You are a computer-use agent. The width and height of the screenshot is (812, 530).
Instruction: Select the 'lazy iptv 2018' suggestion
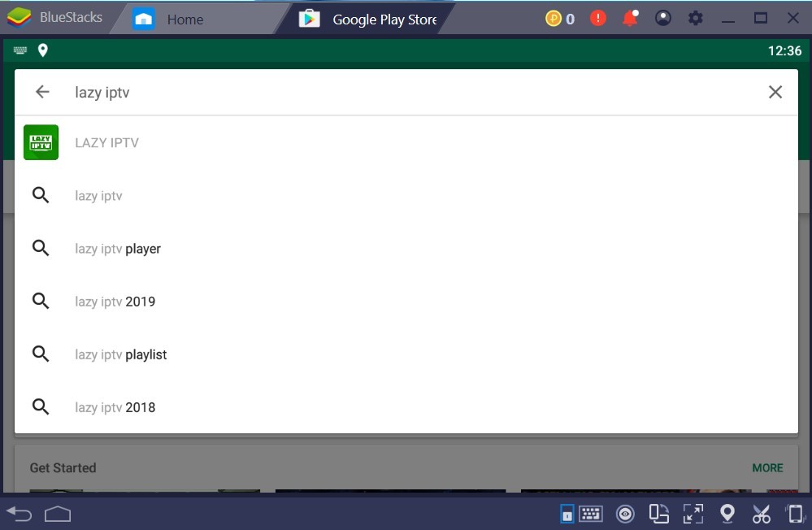pos(406,406)
